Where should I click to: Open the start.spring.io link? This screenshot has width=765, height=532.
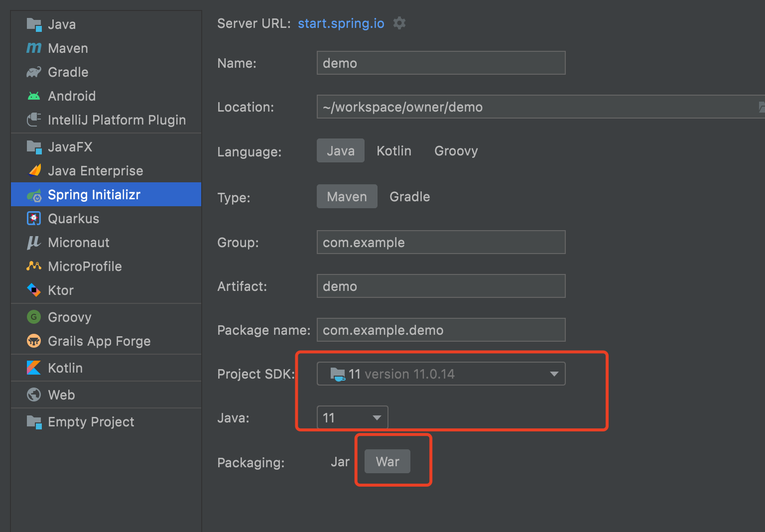click(341, 23)
